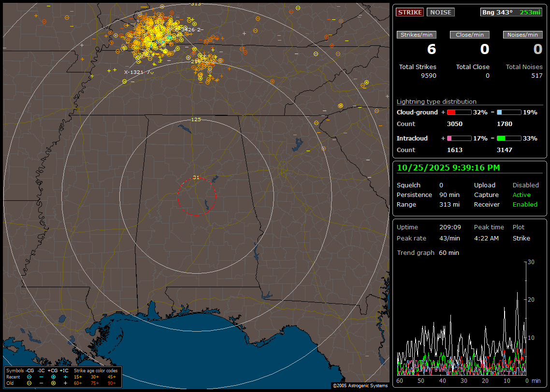Click the recent +CG cyan symbol in legend
The height and width of the screenshot is (392, 550).
tap(53, 377)
